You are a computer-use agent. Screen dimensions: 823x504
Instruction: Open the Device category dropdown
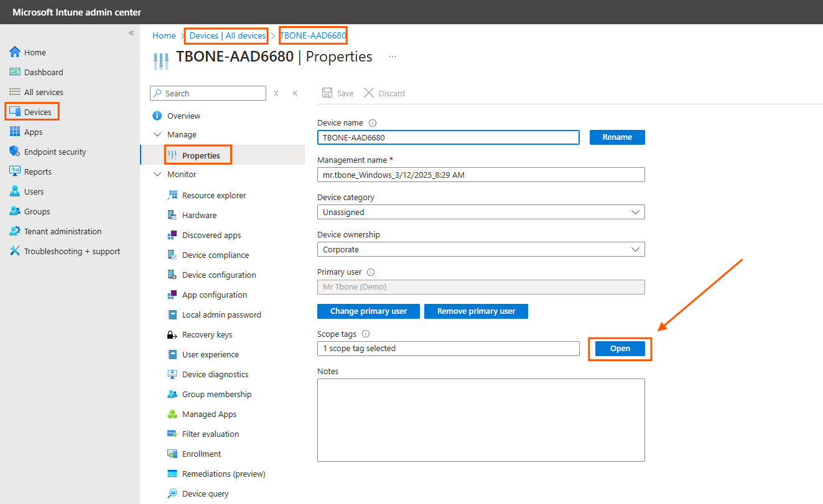(635, 212)
